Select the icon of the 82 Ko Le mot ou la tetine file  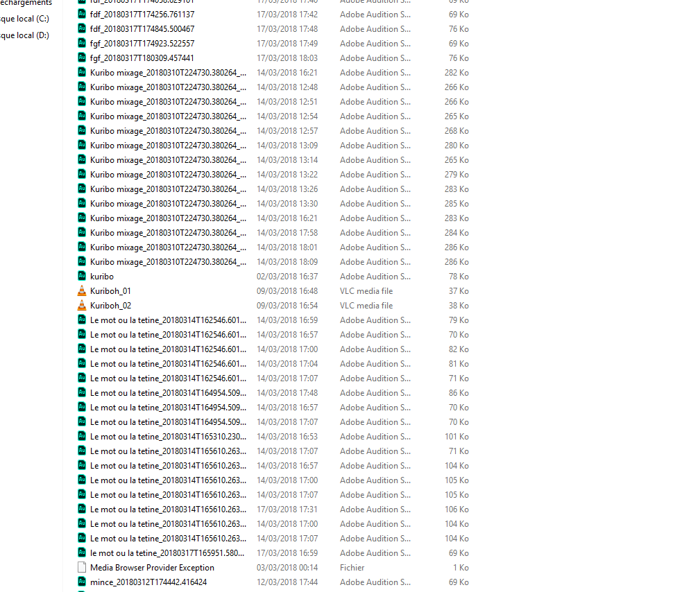click(82, 349)
